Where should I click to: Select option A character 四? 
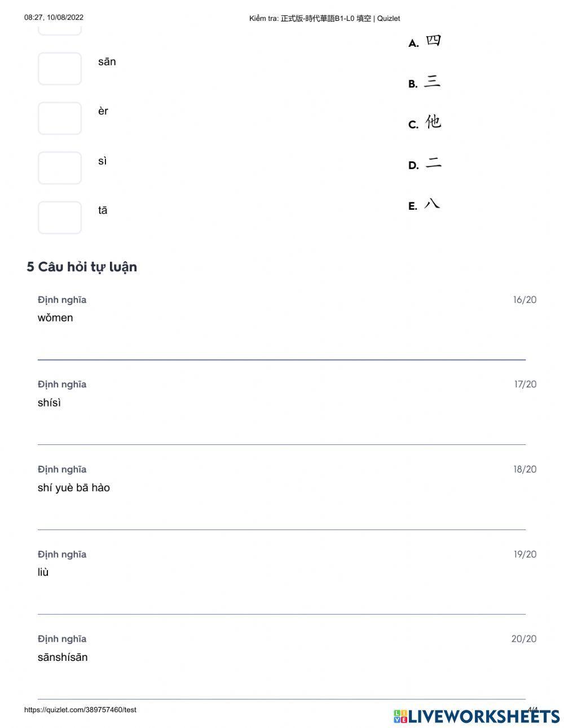click(433, 41)
